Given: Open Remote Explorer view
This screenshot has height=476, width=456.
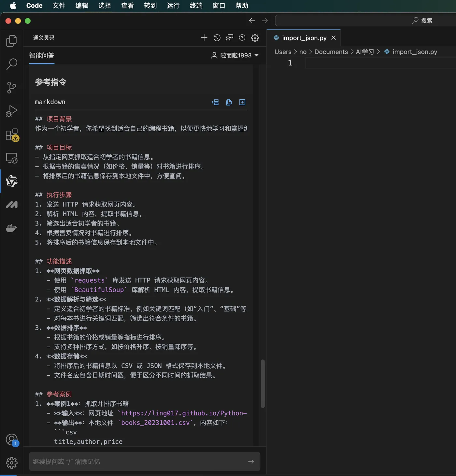Looking at the screenshot, I should pyautogui.click(x=12, y=158).
